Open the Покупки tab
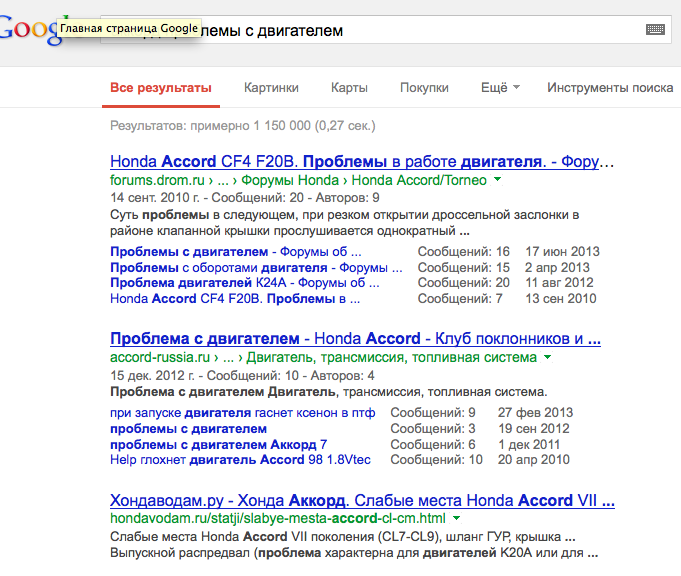Image resolution: width=681 pixels, height=576 pixels. (424, 88)
